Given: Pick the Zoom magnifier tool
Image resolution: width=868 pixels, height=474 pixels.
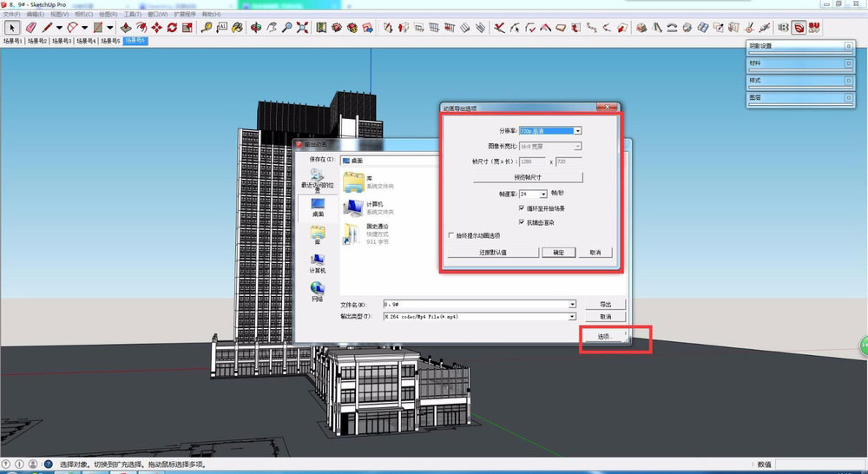Looking at the screenshot, I should point(286,27).
